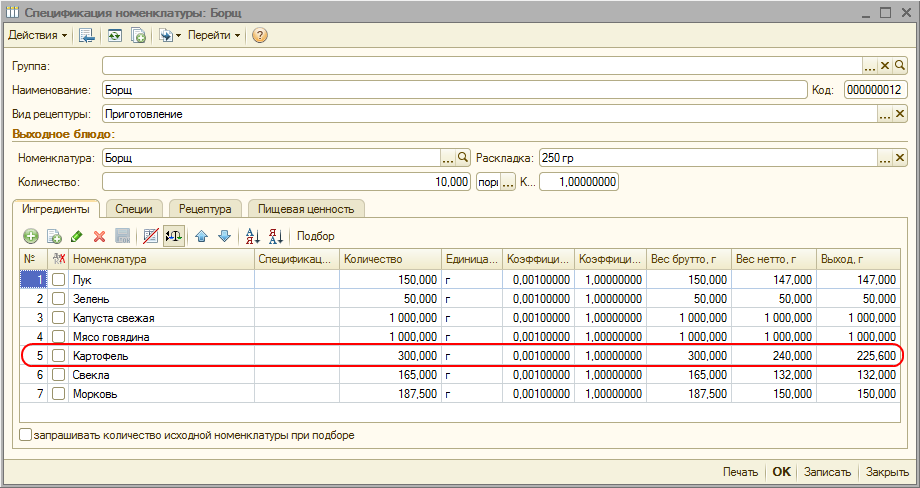The height and width of the screenshot is (488, 920).
Task: Tick the checkbox in the Картофель row
Action: [x=59, y=356]
